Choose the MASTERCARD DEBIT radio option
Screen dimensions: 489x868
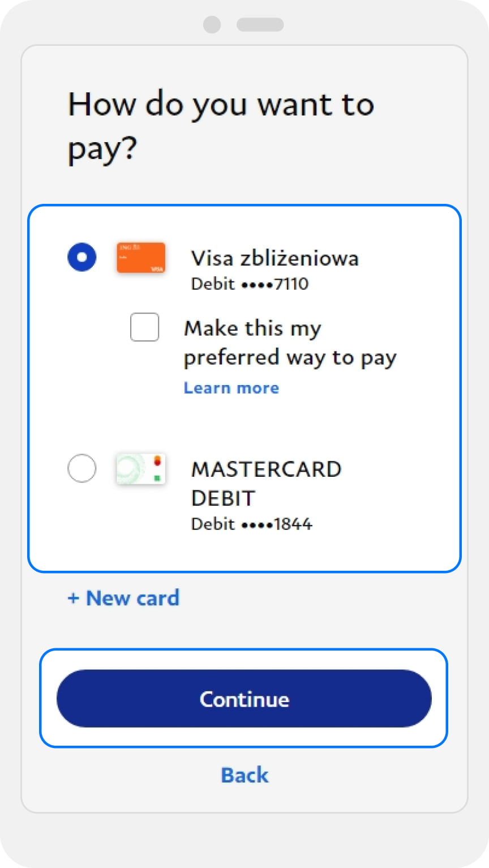(81, 468)
